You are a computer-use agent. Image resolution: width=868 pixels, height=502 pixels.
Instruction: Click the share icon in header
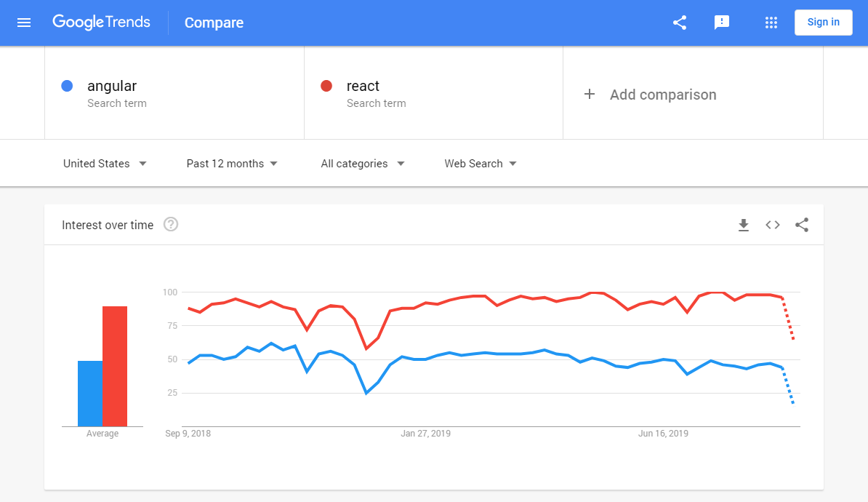click(680, 23)
